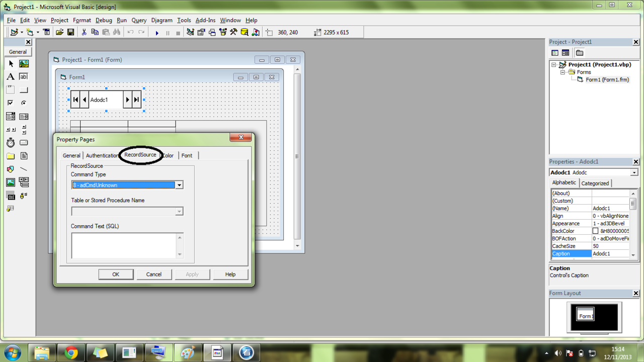Select the TextBox control tool
The width and height of the screenshot is (644, 362).
coord(24,77)
